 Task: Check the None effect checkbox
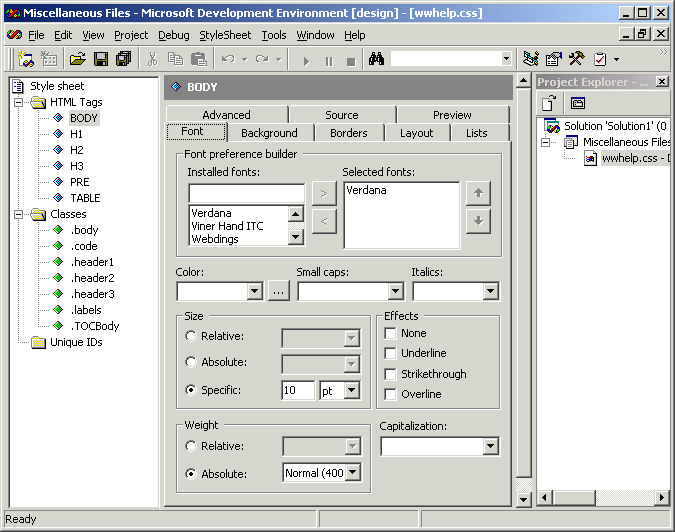point(390,334)
